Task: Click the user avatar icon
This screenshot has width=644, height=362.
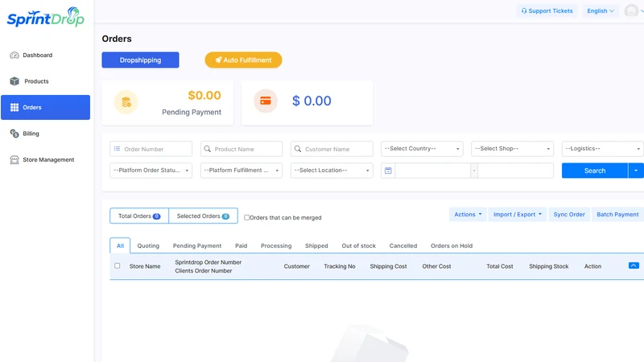Action: click(631, 10)
